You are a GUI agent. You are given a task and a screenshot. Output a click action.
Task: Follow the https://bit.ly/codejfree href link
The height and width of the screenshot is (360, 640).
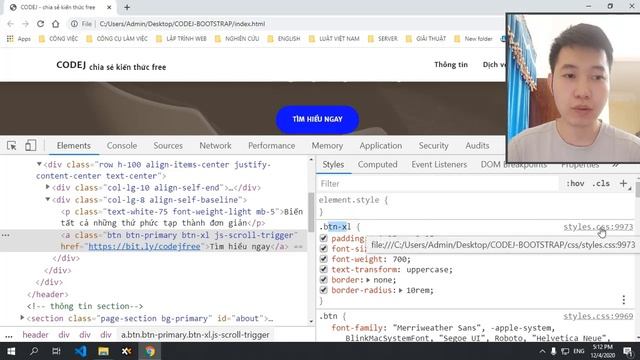pos(144,247)
